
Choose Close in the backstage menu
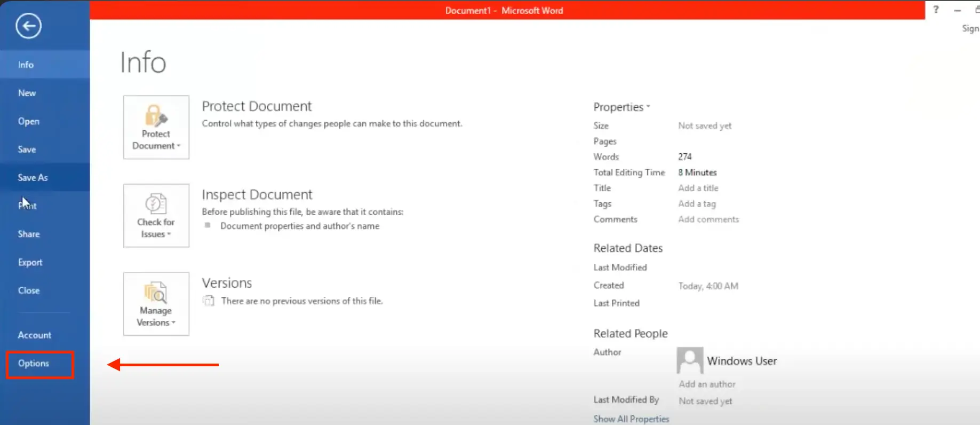[x=45, y=290]
